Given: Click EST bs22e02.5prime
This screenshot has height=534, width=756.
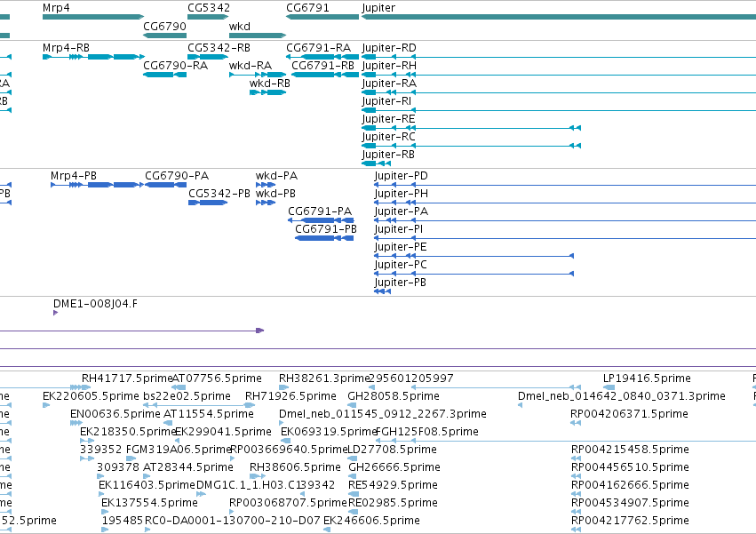Looking at the screenshot, I should [x=187, y=396].
